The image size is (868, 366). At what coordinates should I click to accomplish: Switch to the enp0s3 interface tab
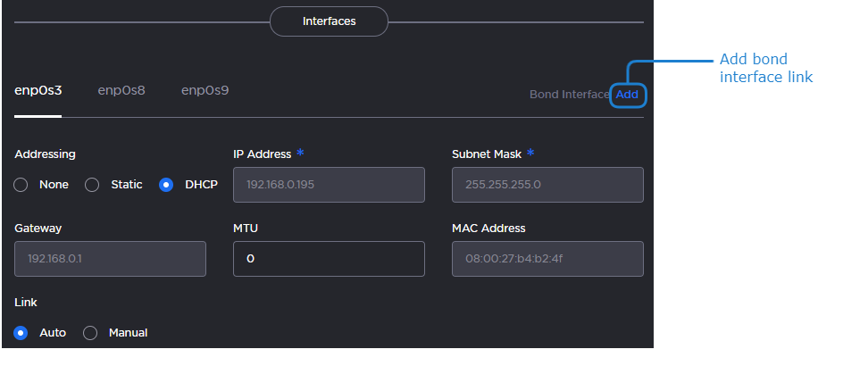(x=38, y=90)
